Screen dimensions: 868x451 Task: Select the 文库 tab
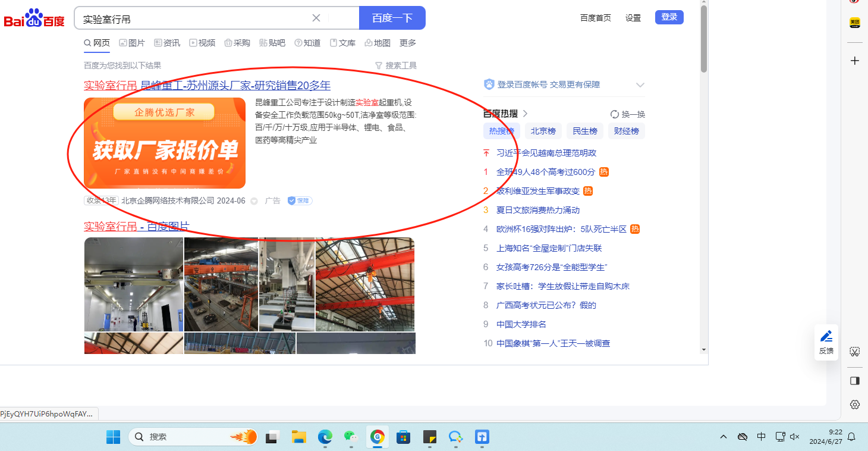coord(342,43)
